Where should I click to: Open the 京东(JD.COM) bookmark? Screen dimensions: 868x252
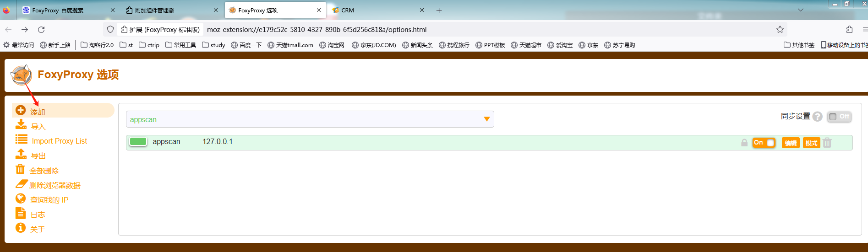click(374, 45)
